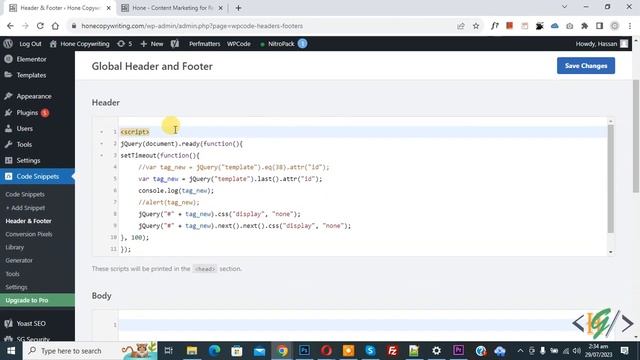640x360 pixels.
Task: Open the Conversion Pixels link
Action: [x=29, y=234]
